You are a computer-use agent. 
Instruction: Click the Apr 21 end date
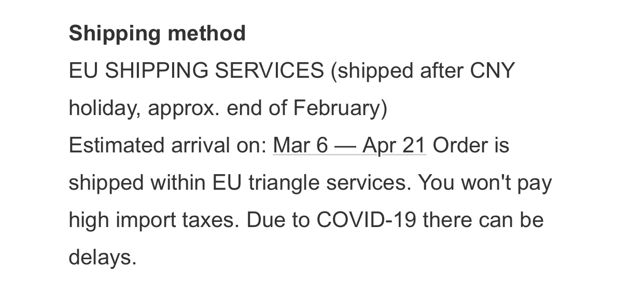pyautogui.click(x=394, y=146)
